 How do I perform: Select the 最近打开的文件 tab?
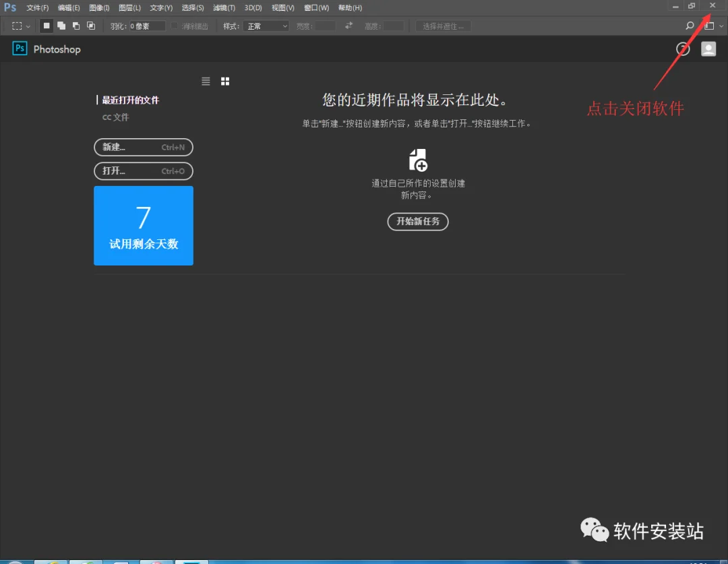coord(131,100)
